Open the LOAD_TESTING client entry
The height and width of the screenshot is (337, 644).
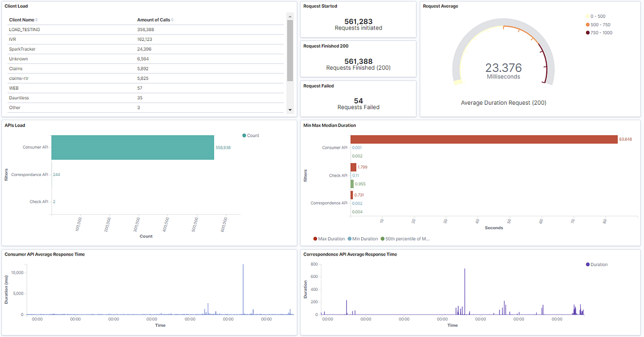coord(25,30)
